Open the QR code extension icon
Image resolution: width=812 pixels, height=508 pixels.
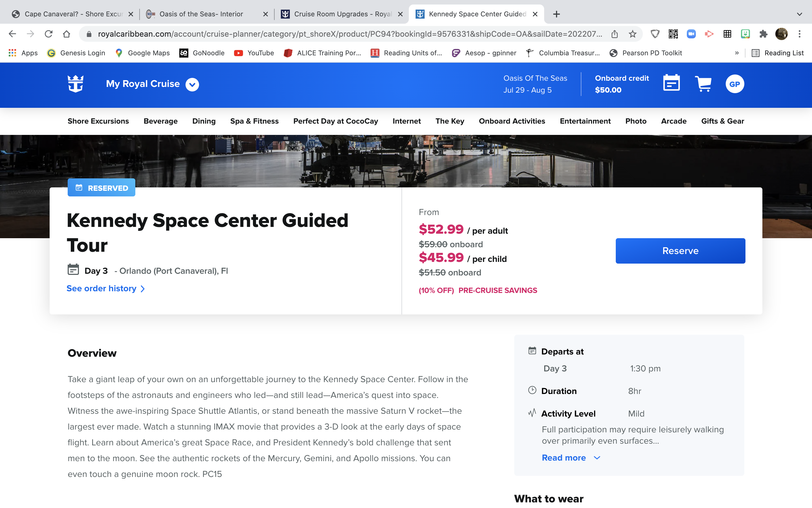click(673, 34)
